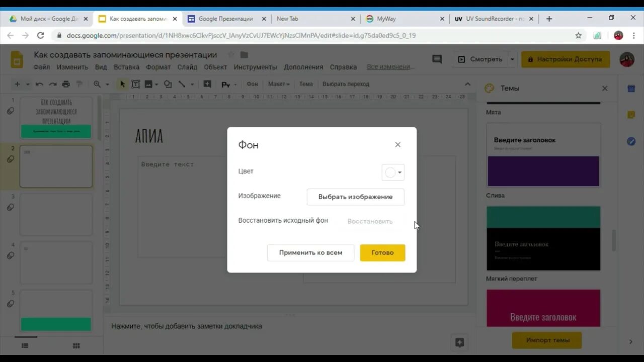The width and height of the screenshot is (644, 362).
Task: Click the Google Slides home logo
Action: [x=17, y=59]
